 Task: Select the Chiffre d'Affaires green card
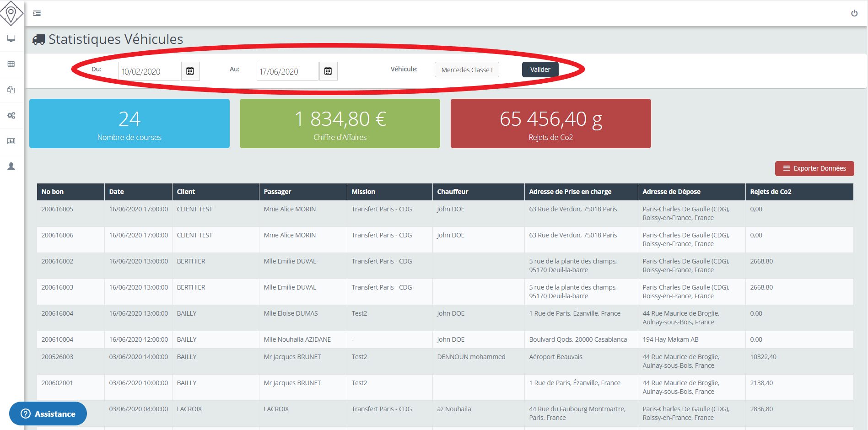340,124
